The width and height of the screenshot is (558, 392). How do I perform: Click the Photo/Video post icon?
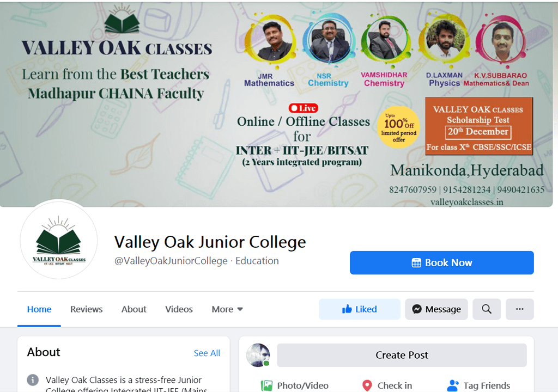[266, 385]
